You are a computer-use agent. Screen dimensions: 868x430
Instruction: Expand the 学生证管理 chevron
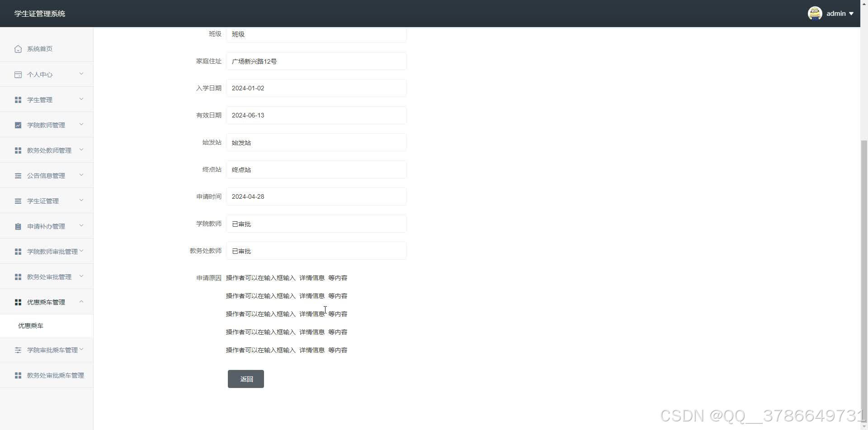[x=81, y=200]
